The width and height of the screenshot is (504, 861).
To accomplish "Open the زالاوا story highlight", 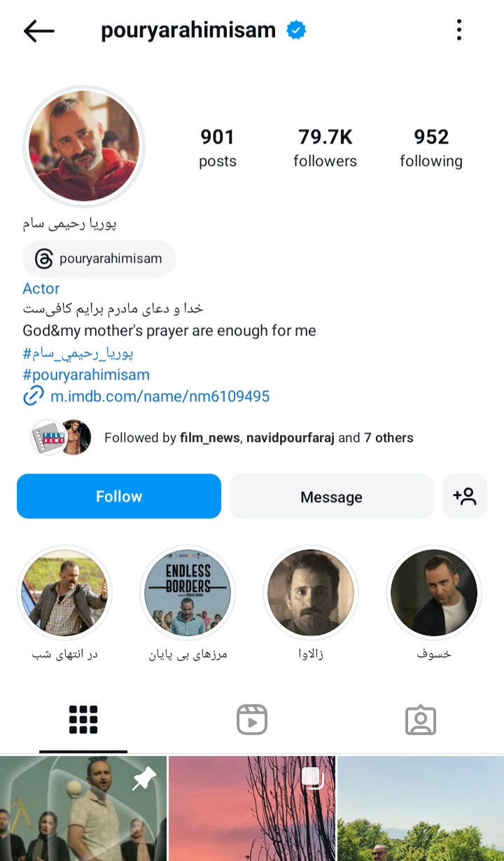I will (x=311, y=592).
